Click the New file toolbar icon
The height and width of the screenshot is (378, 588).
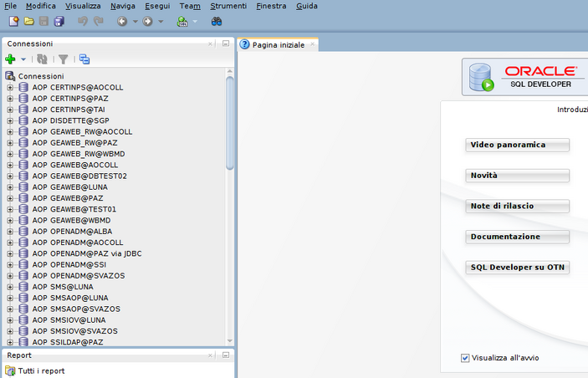click(x=14, y=22)
